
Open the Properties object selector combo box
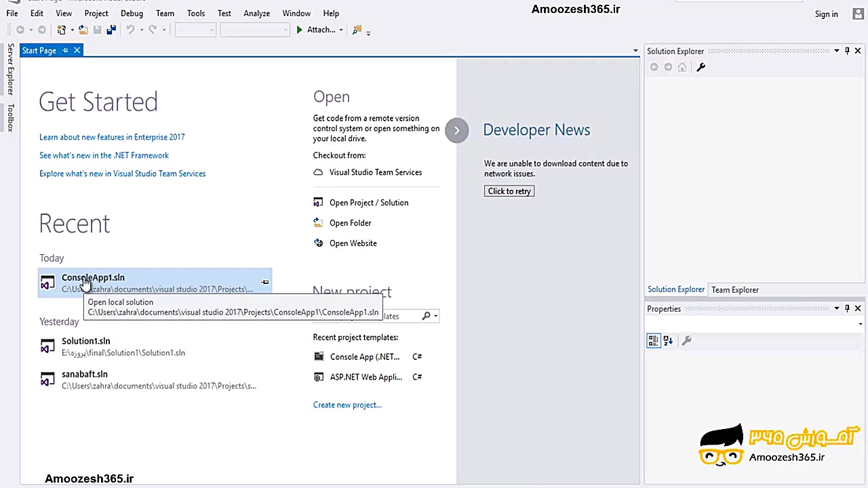click(x=755, y=324)
